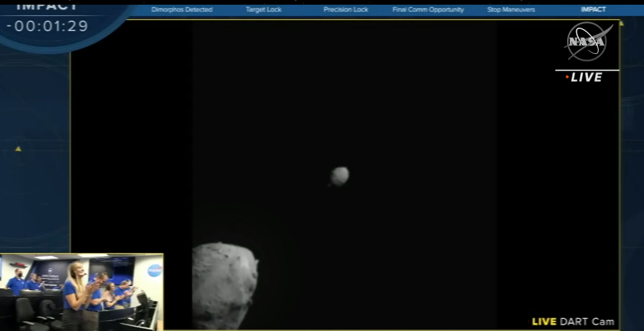The image size is (644, 331).
Task: Select the Dimorphos Detected milestone
Action: tap(181, 10)
